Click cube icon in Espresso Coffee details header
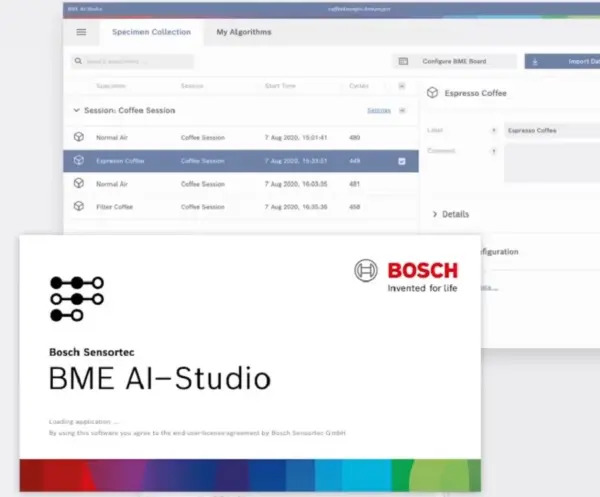 pos(432,92)
